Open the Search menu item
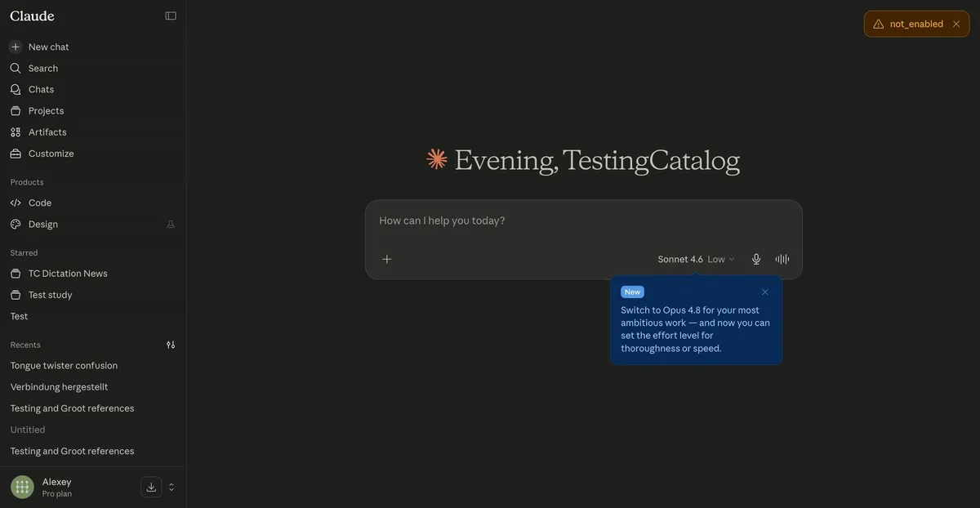 [93, 68]
